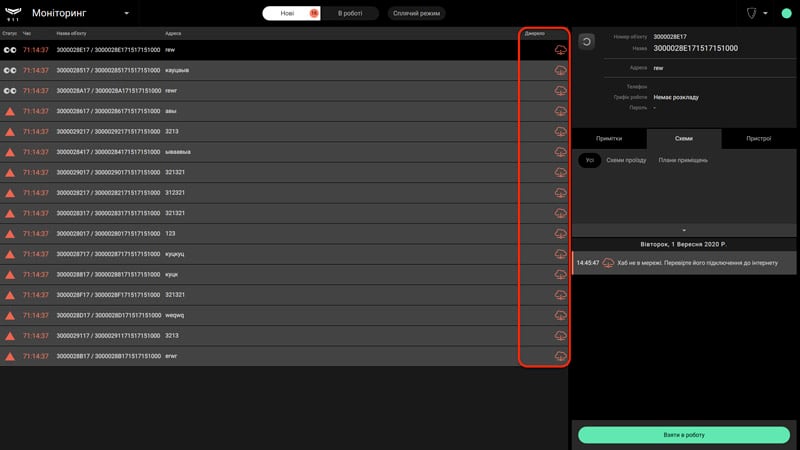Switch to the В роботі tab
This screenshot has height=450, width=800.
pos(350,13)
